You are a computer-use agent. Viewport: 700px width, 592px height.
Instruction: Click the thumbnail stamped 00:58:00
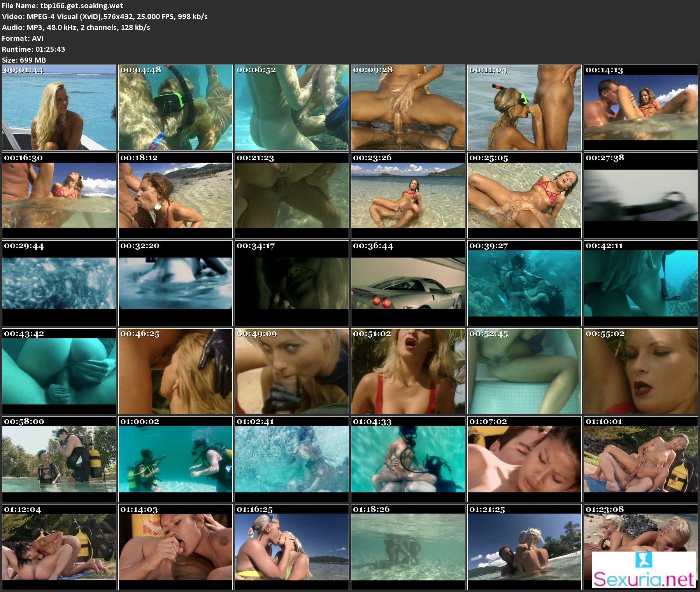pyautogui.click(x=59, y=459)
